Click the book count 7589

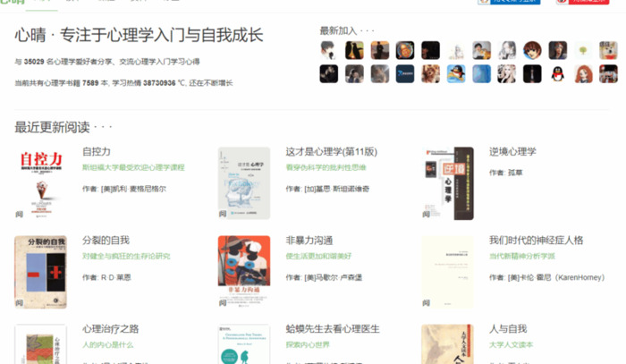pos(90,83)
